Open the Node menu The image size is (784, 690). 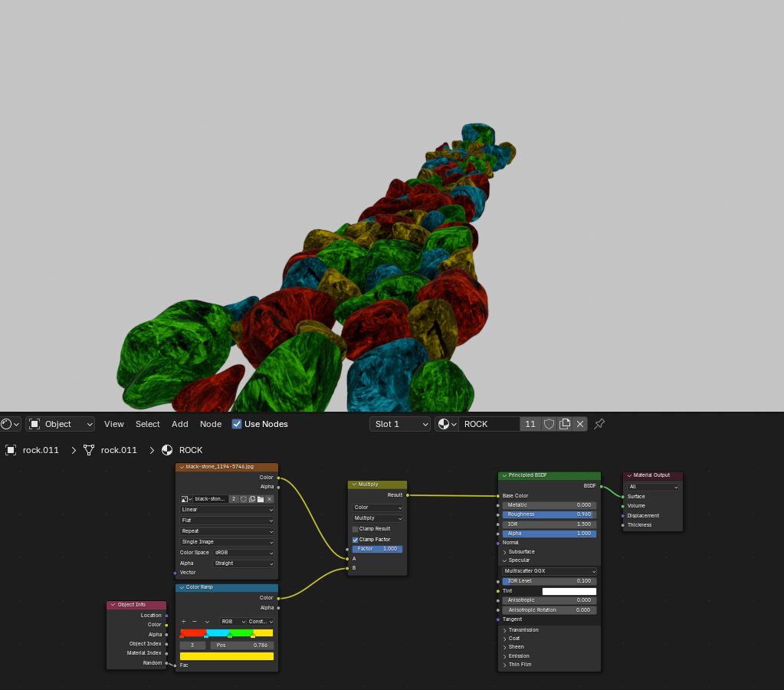[211, 424]
